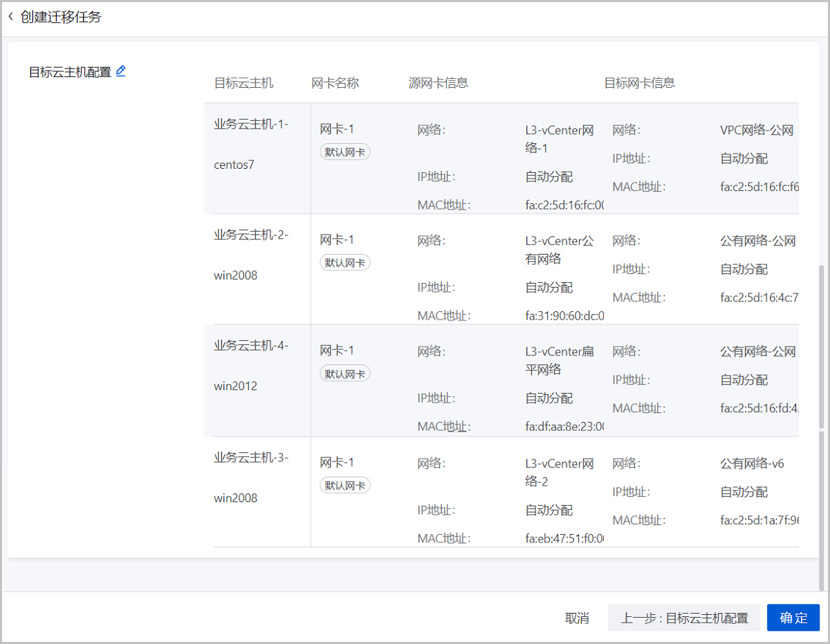Image resolution: width=830 pixels, height=644 pixels.
Task: Click the 默认网卡 tag for 业务云主机-2-win2008
Action: [345, 263]
